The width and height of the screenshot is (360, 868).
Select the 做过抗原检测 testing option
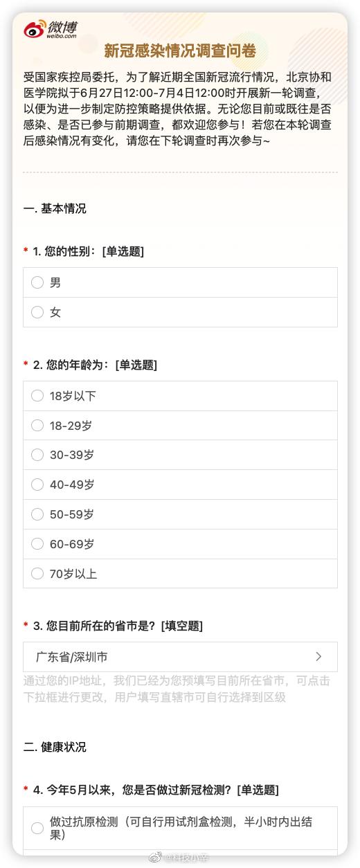click(x=180, y=828)
